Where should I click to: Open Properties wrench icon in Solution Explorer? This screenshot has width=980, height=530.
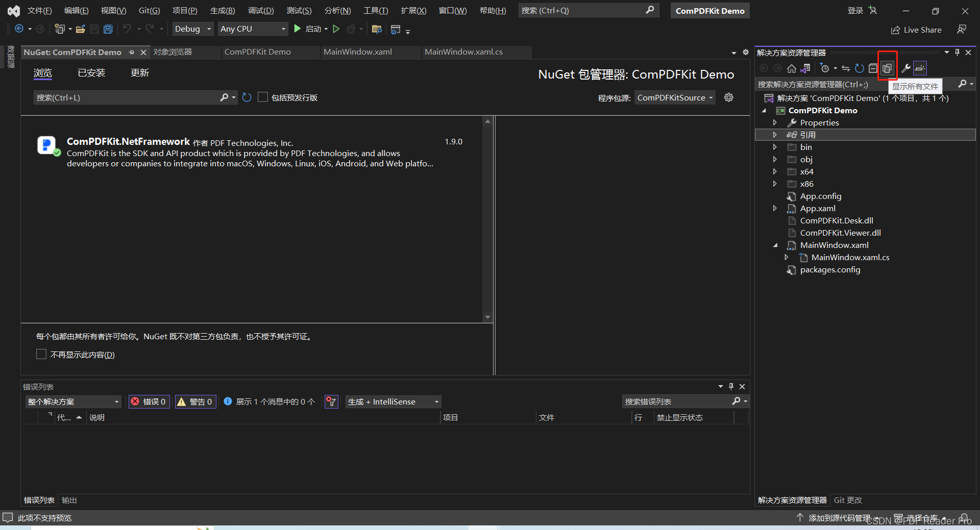[906, 68]
